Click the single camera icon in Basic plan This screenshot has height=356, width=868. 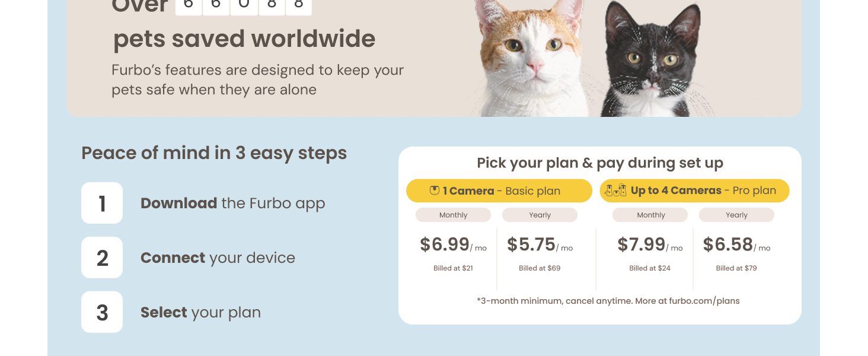pos(435,190)
